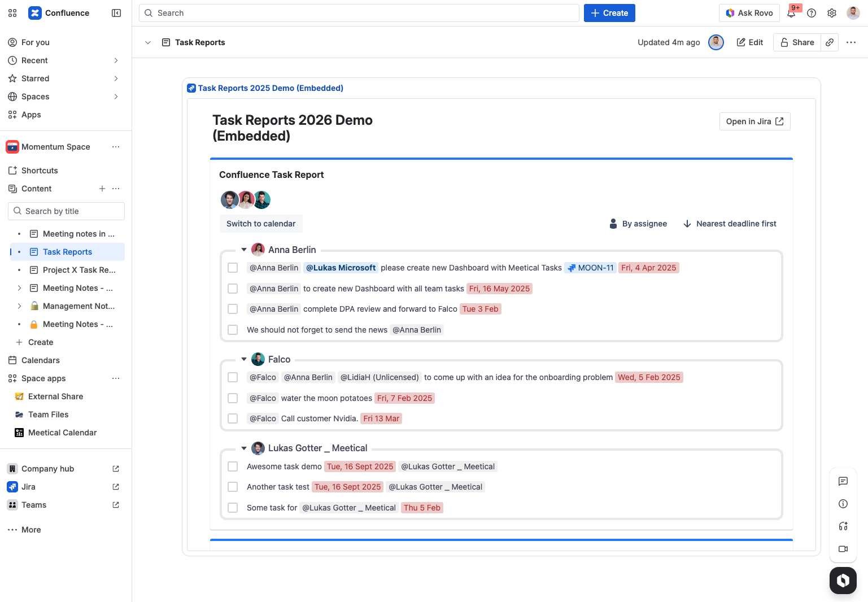Click the page editor avatar near Updated
This screenshot has height=602, width=868.
pyautogui.click(x=716, y=42)
